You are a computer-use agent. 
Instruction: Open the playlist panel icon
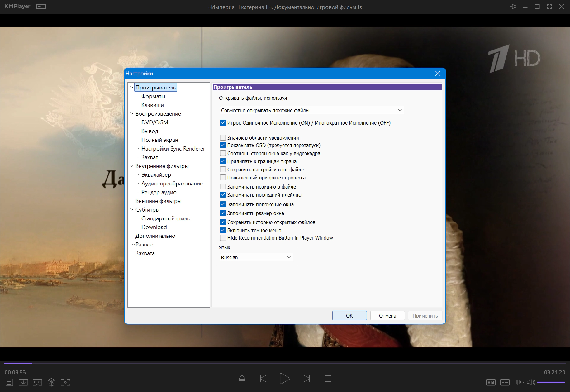click(9, 382)
